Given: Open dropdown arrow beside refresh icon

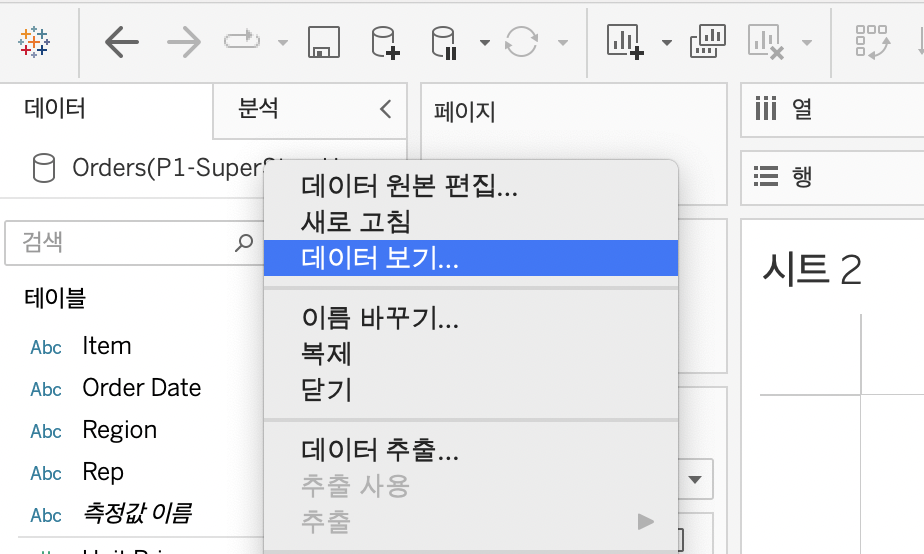Looking at the screenshot, I should click(562, 43).
